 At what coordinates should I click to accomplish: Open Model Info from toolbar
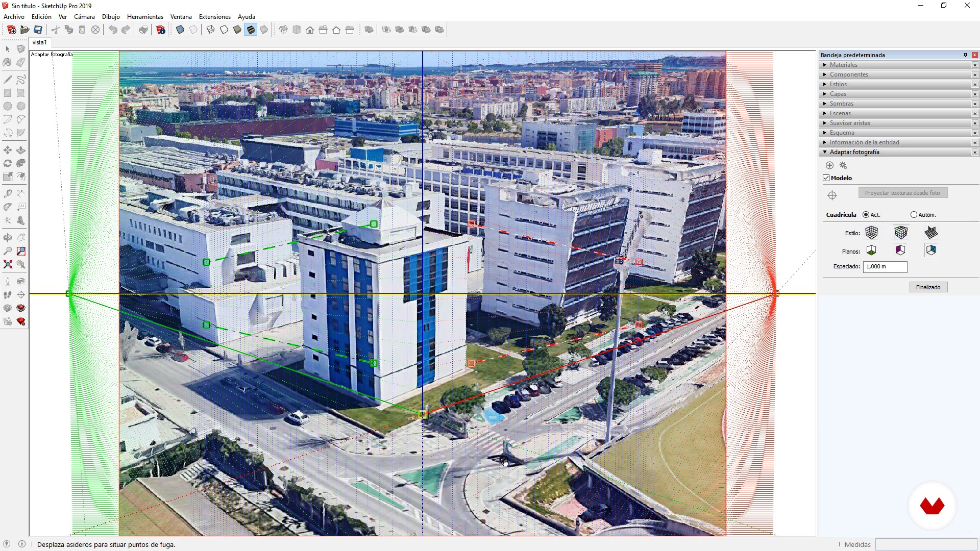pyautogui.click(x=161, y=30)
